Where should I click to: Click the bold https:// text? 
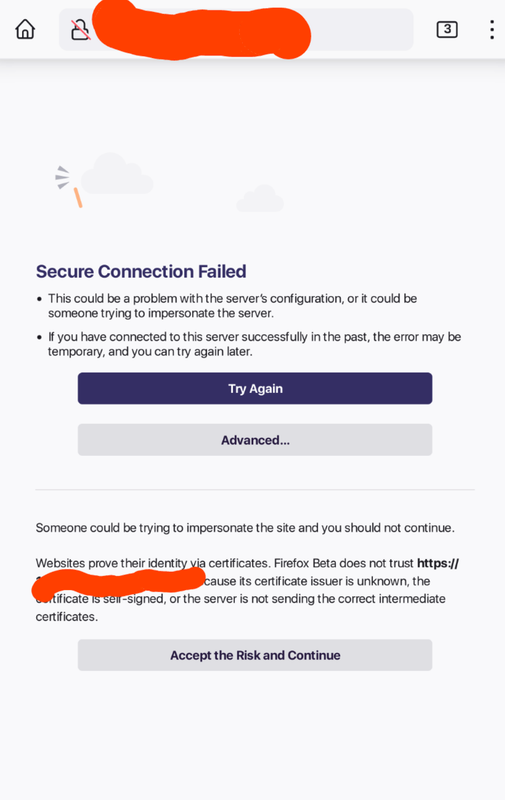tap(438, 563)
